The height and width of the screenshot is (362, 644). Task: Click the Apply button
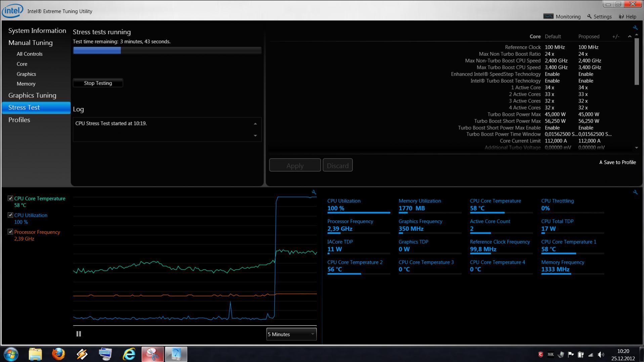coord(295,165)
